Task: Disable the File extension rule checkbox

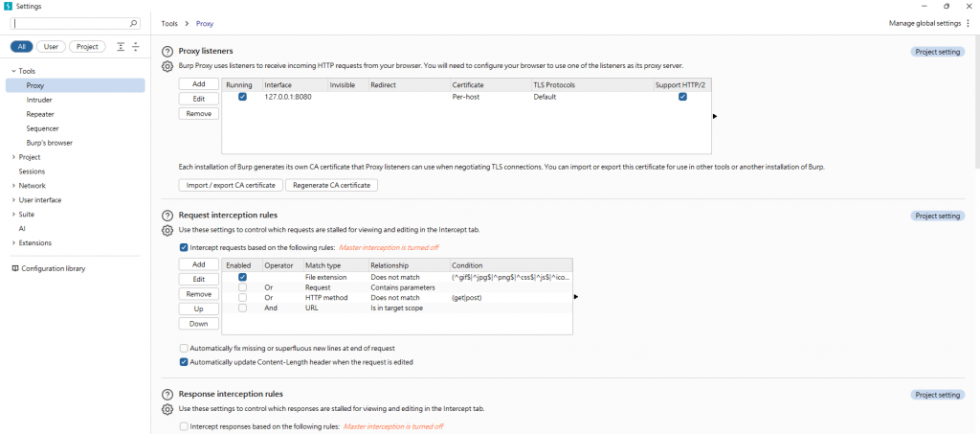Action: pyautogui.click(x=242, y=277)
